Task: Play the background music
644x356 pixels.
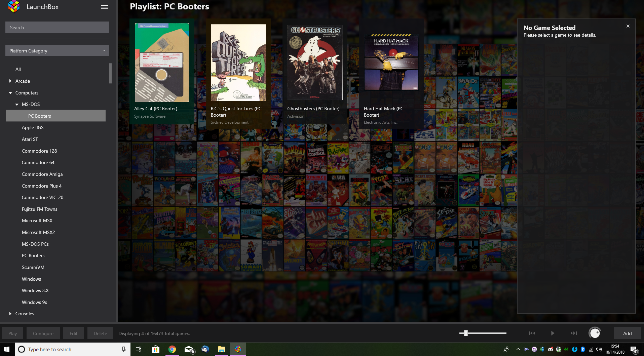Action: pos(553,333)
